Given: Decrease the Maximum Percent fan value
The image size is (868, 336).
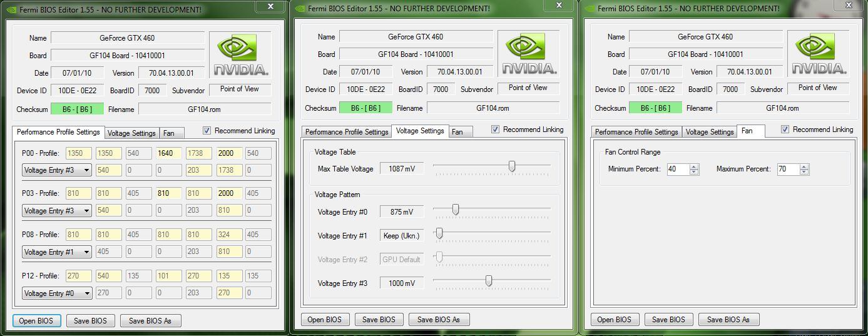Looking at the screenshot, I should [804, 172].
